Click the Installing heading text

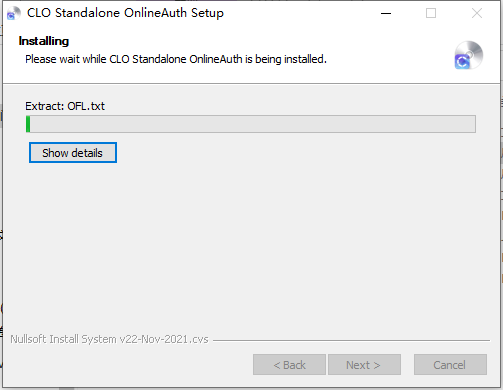tap(44, 41)
